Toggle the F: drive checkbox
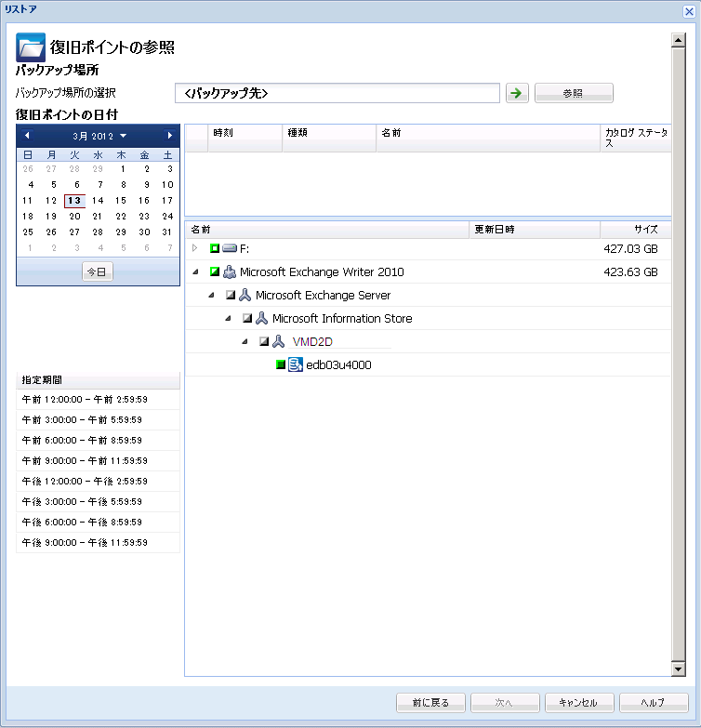The height and width of the screenshot is (728, 701). (215, 248)
